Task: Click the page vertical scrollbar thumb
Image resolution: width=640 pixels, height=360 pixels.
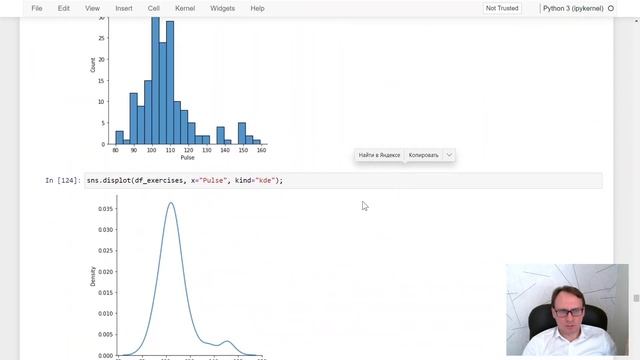Action: tap(636, 298)
